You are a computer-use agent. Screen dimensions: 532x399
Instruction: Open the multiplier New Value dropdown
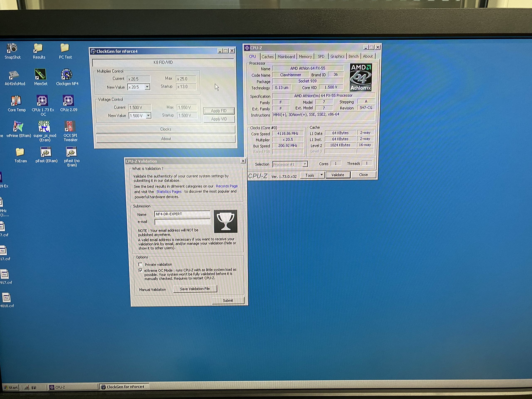tap(147, 87)
